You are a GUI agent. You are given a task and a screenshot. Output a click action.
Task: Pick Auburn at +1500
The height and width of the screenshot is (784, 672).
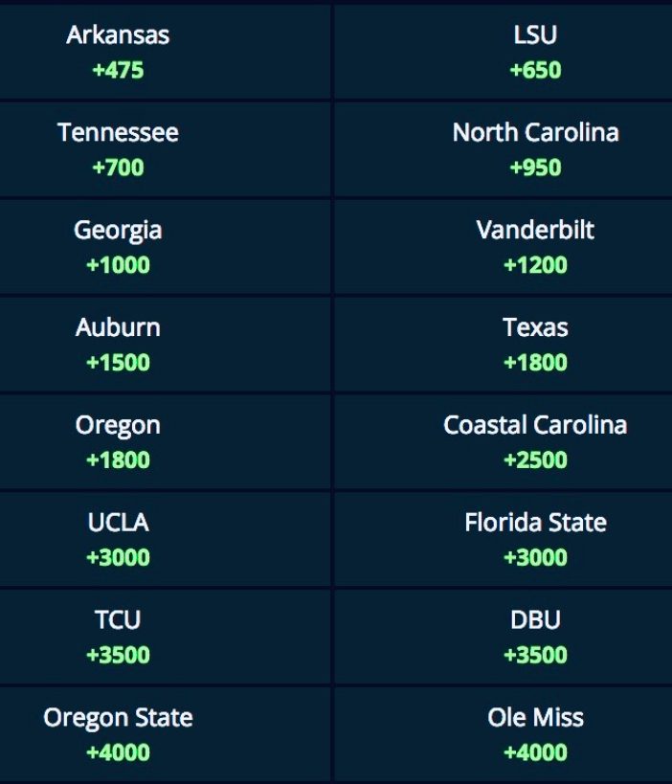point(118,345)
